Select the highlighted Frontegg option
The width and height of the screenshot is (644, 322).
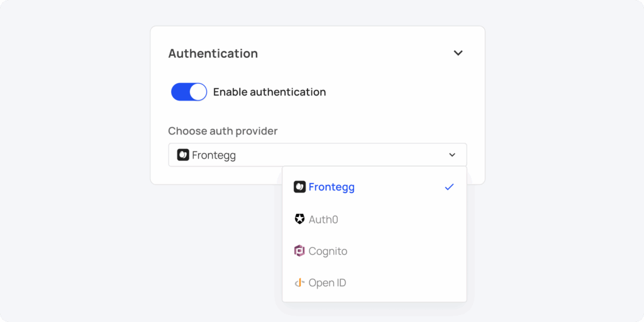[331, 187]
